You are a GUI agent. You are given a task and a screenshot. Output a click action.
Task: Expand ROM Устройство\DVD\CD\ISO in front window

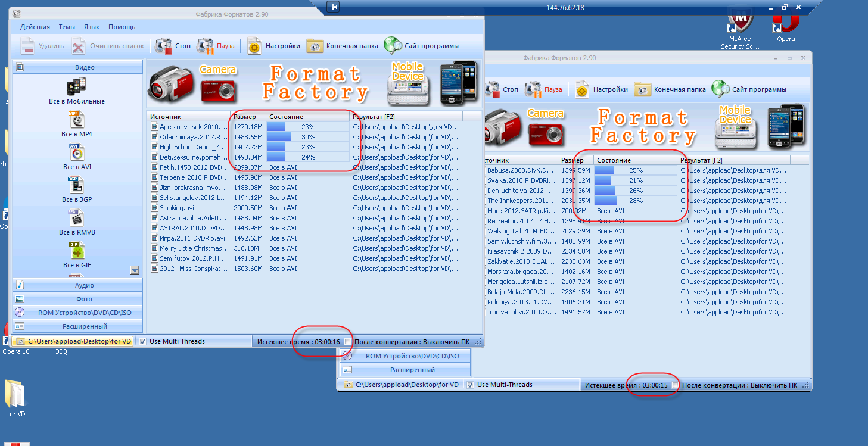tap(78, 313)
